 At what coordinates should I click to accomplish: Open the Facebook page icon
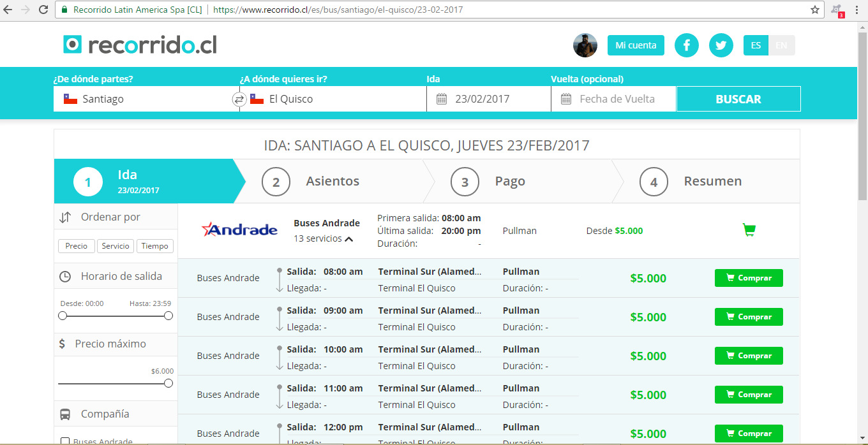click(687, 45)
